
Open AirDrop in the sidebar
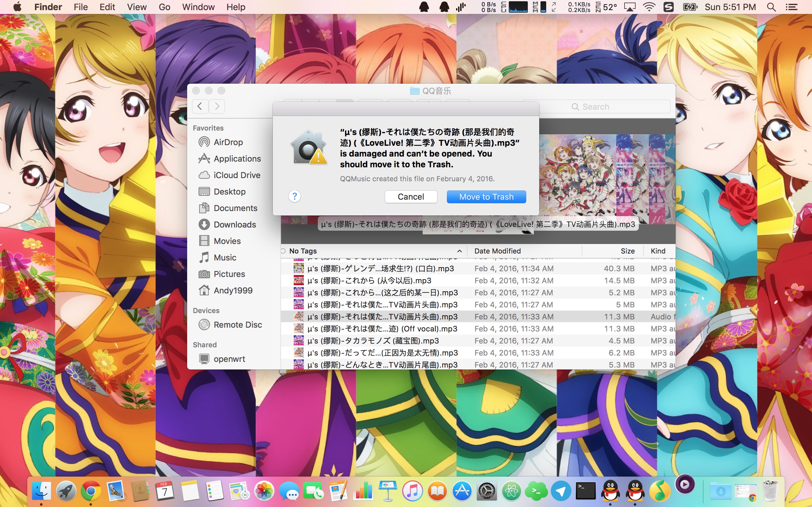coord(228,142)
